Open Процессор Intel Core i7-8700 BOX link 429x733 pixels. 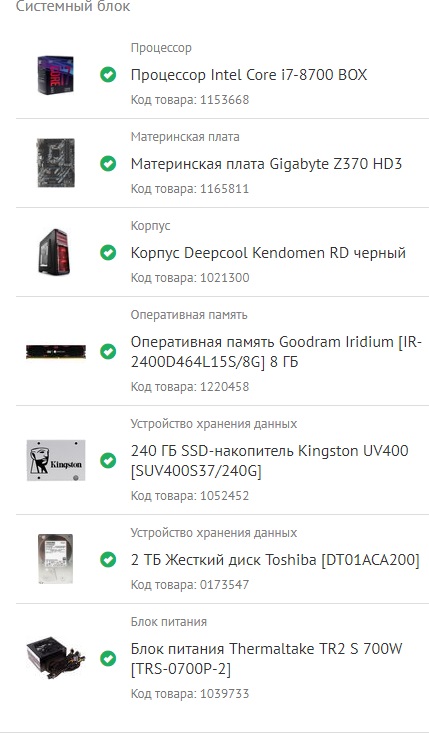point(249,75)
